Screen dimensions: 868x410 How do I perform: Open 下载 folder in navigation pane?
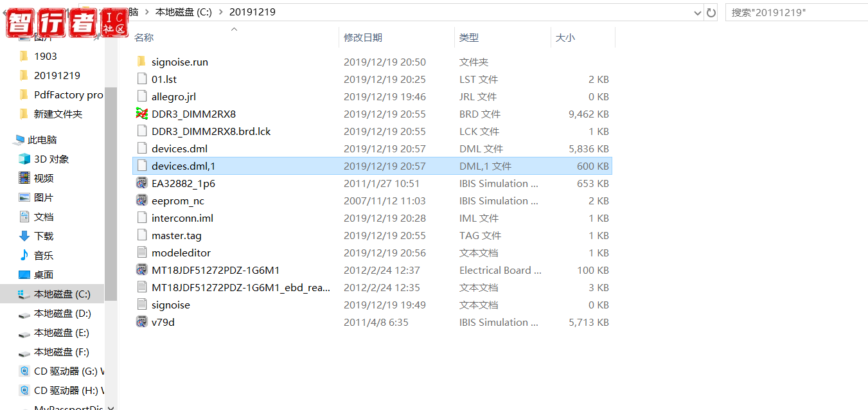44,236
